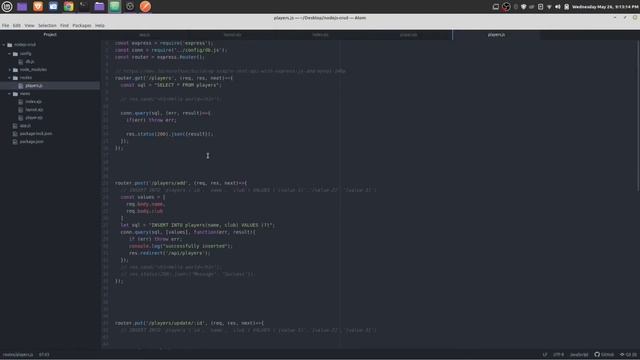Image resolution: width=640 pixels, height=360 pixels.
Task: Switch to the first editor tab
Action: pyautogui.click(x=144, y=35)
